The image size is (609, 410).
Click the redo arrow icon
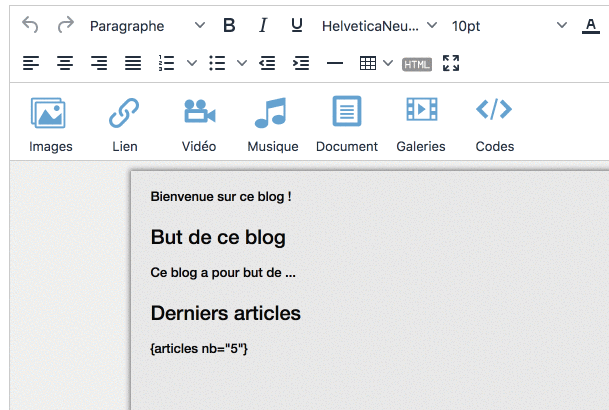click(x=66, y=25)
